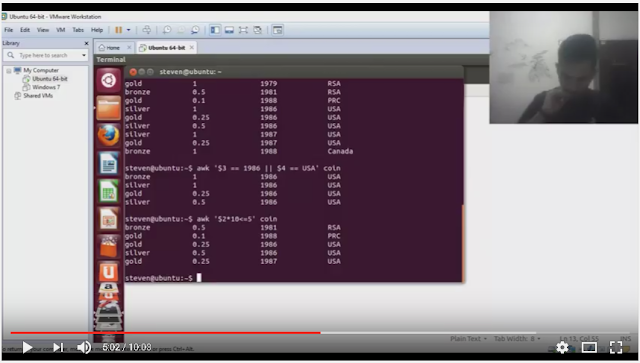Enter VMware full screen mode

243,30
